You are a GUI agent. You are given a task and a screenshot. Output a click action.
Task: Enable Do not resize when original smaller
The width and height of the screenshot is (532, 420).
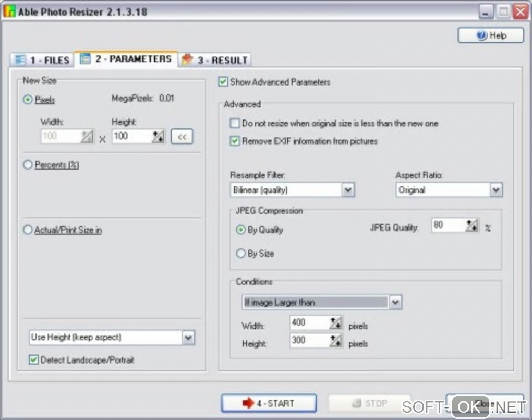235,123
